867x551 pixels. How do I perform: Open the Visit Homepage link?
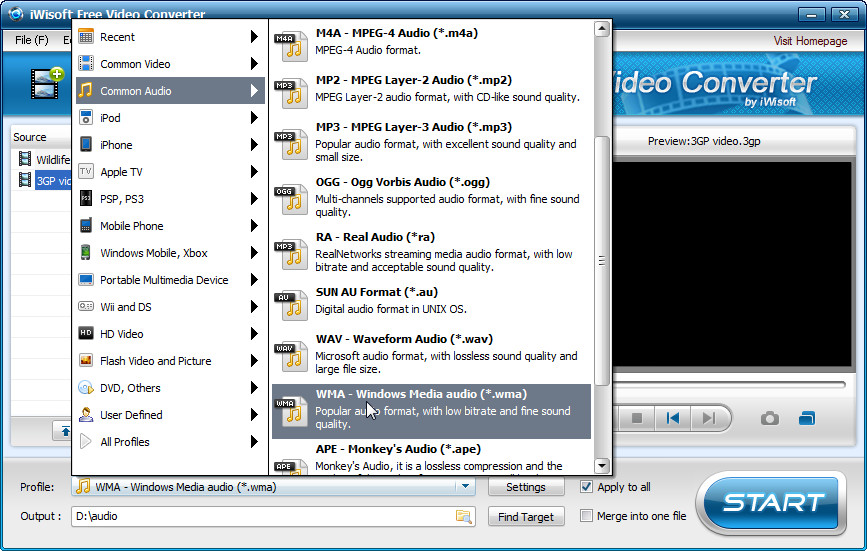pos(810,41)
